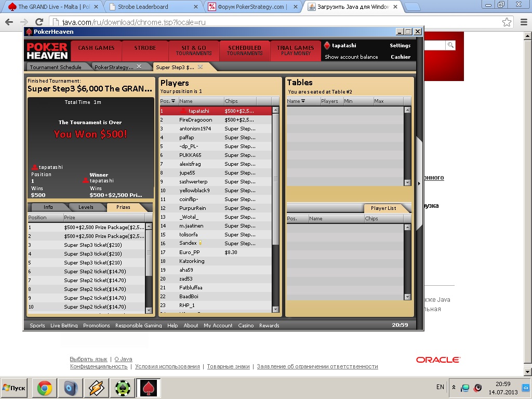Click the Poker Heaven logo
Viewport: 532px width, 399px height.
(x=47, y=51)
